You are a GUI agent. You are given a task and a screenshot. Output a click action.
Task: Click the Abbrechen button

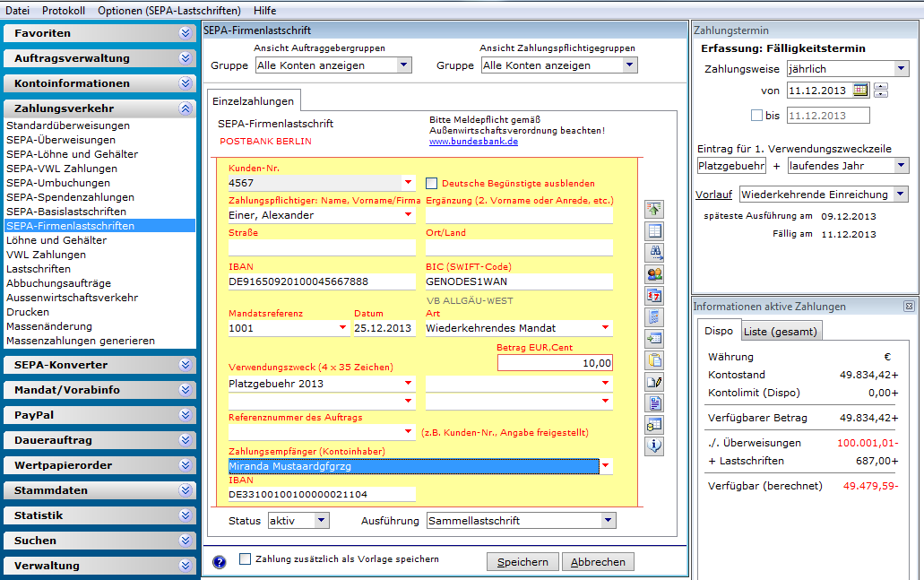(598, 562)
